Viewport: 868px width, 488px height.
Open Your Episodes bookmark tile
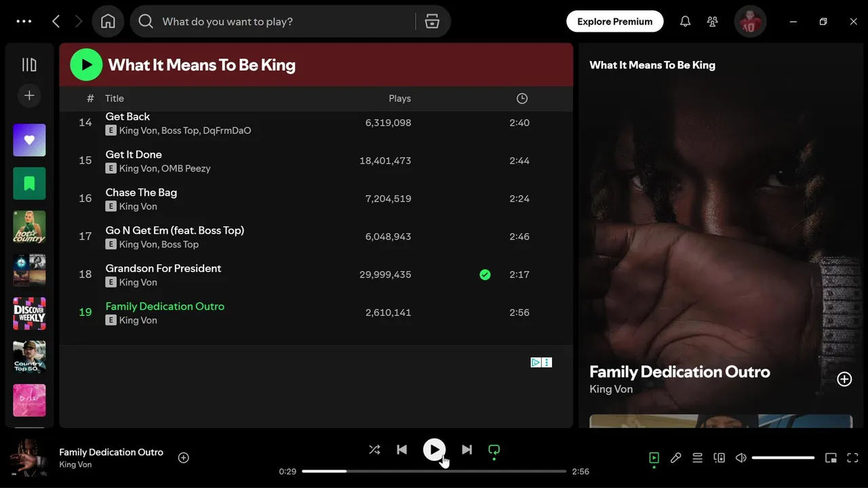click(29, 184)
